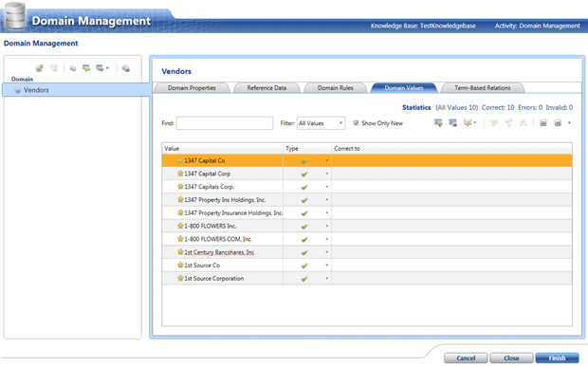The image size is (588, 366).
Task: Click the second grey box icon right of the dotted separator
Action: click(x=558, y=123)
